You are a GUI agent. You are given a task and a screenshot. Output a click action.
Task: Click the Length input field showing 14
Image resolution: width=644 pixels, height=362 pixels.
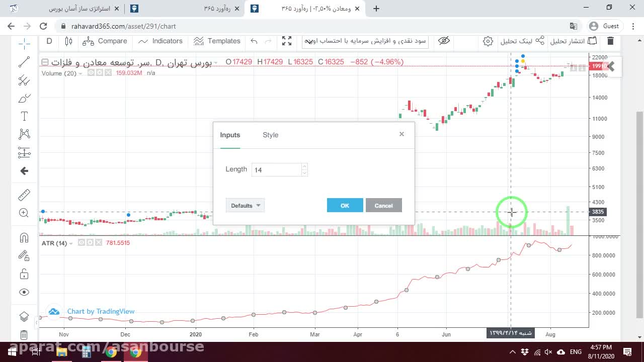coord(277,170)
